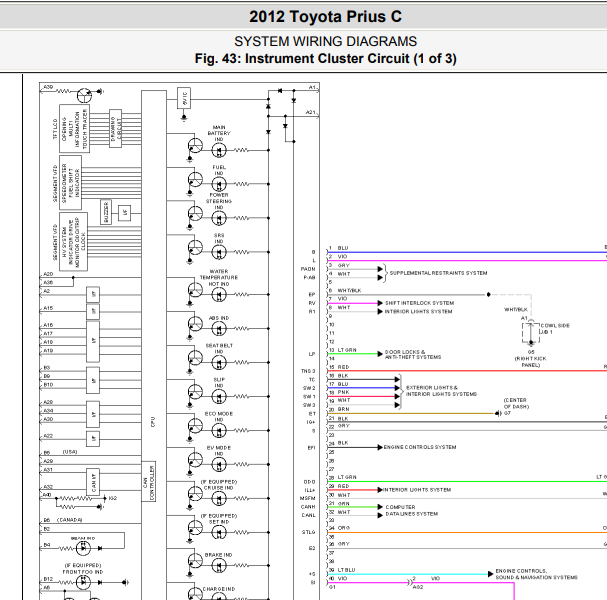The height and width of the screenshot is (600, 607).
Task: Select the '20 BRN' wire label
Action: coord(339,409)
